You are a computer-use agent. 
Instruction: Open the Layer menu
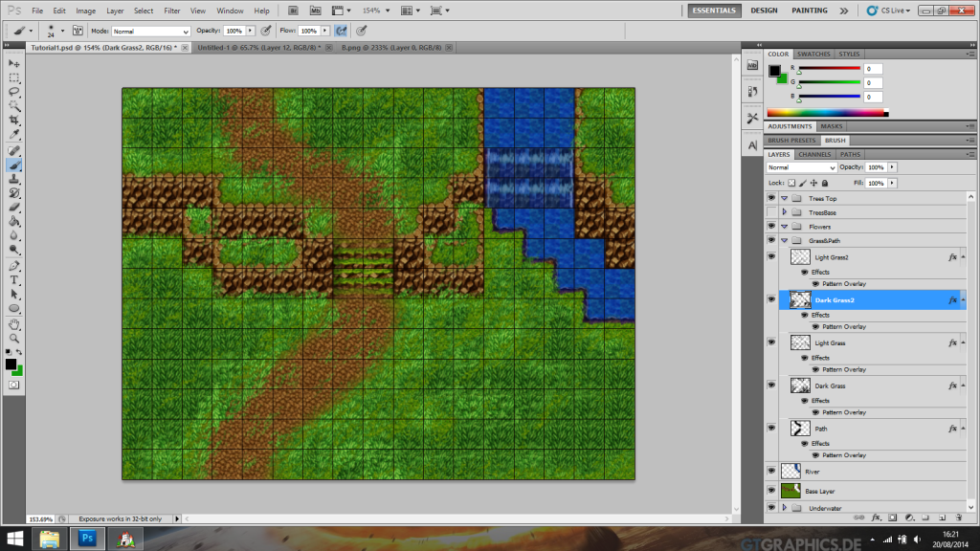tap(115, 11)
